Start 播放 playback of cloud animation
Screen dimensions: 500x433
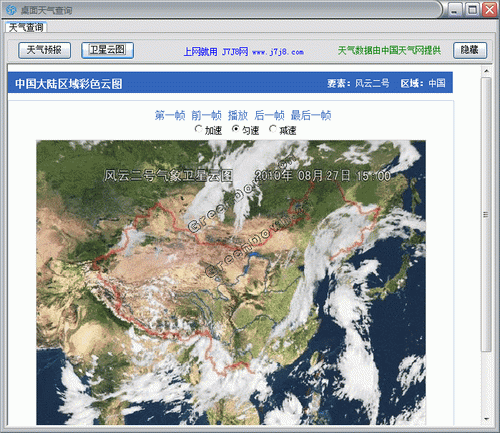pos(238,115)
